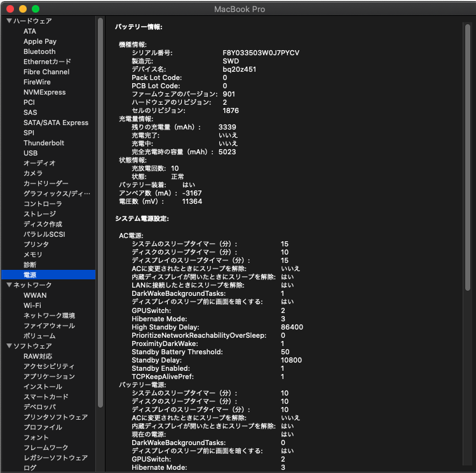Click the highlighted 電源 entry
Screen dimensions: 476x473
[48, 275]
